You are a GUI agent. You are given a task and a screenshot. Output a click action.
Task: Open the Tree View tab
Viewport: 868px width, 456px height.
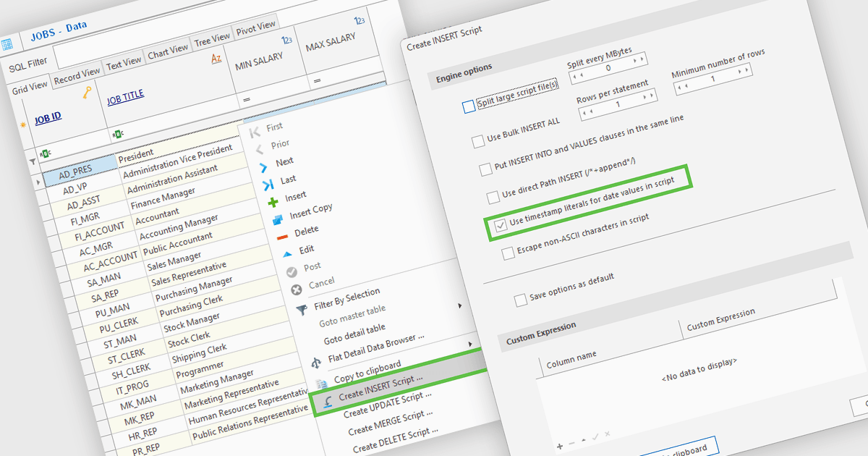[x=212, y=38]
